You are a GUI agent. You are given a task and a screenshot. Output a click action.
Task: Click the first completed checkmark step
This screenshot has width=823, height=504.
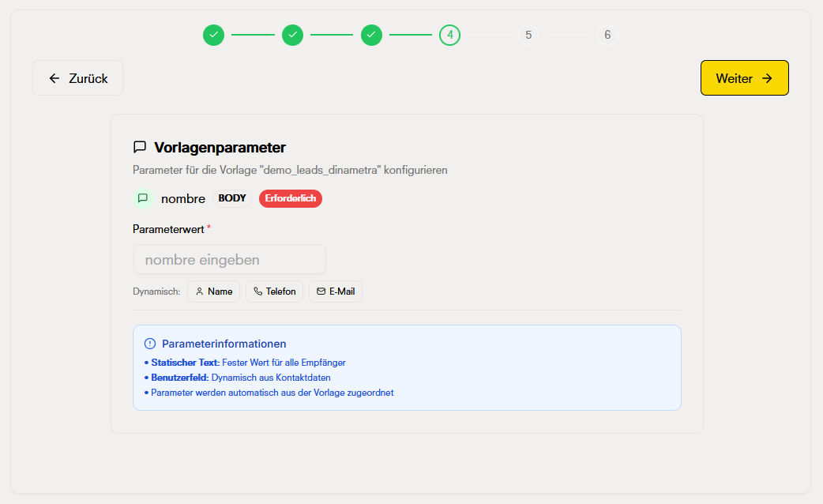213,35
